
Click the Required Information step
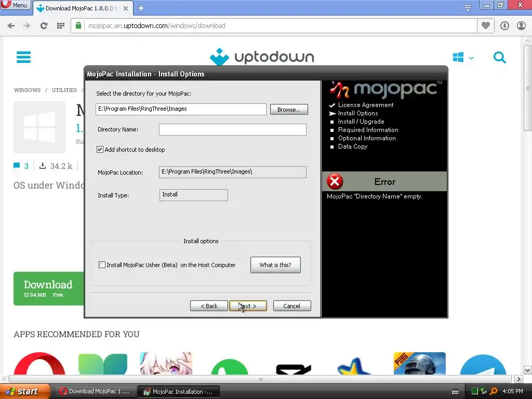(x=368, y=130)
